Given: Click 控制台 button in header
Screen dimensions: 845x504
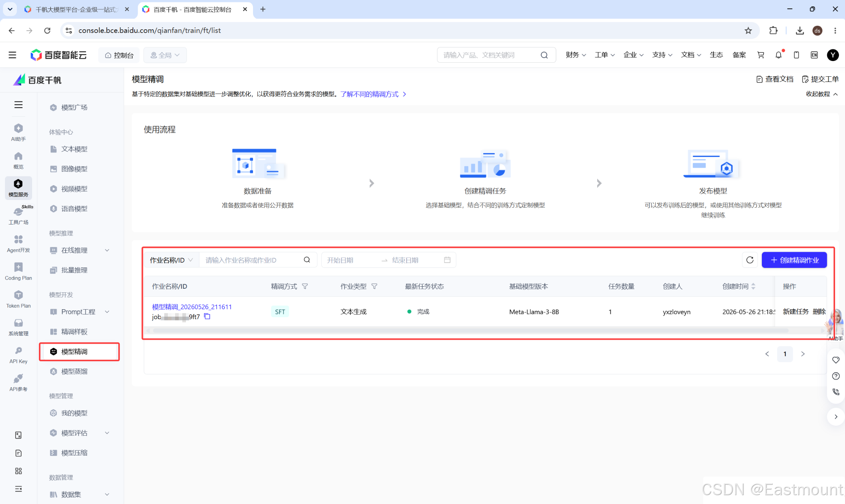Looking at the screenshot, I should [x=119, y=55].
